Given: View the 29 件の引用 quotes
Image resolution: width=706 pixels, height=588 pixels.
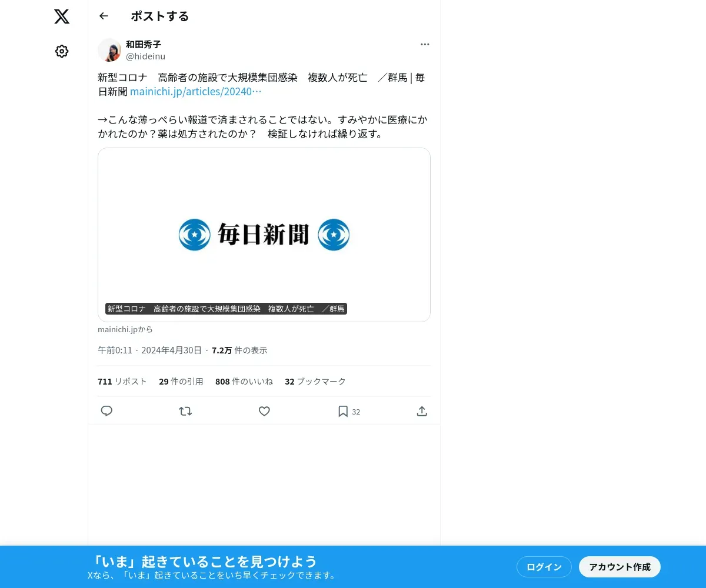Looking at the screenshot, I should tap(181, 381).
